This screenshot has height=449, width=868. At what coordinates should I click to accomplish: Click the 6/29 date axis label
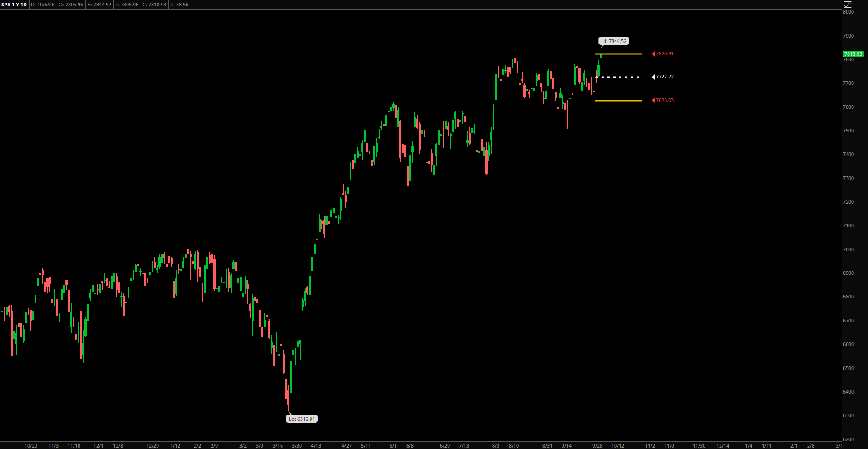point(445,446)
